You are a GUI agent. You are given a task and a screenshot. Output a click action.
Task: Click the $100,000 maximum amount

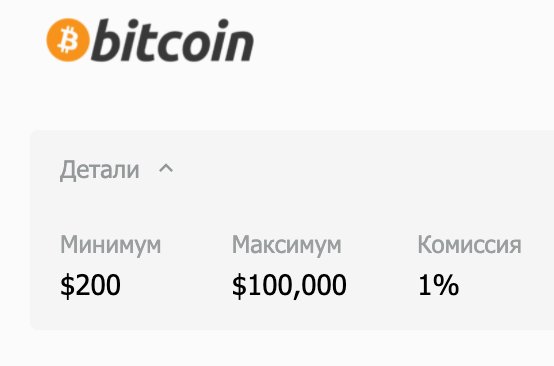[289, 285]
